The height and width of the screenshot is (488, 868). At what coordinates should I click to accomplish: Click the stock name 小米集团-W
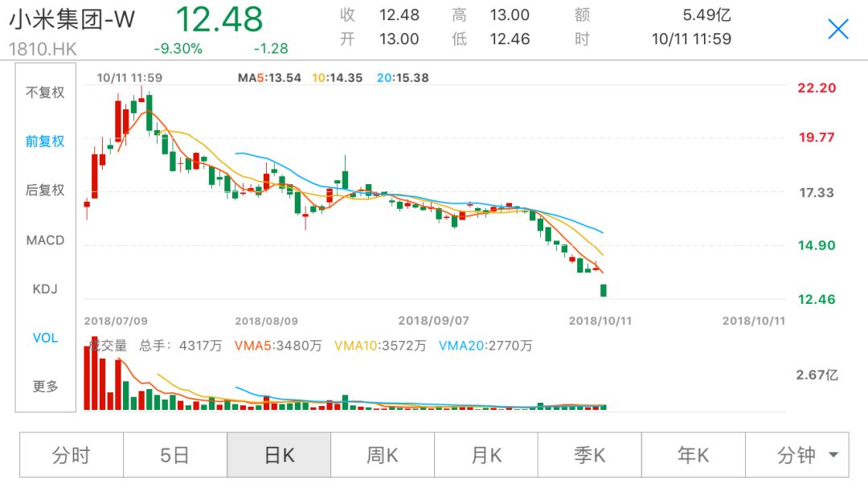pos(72,20)
